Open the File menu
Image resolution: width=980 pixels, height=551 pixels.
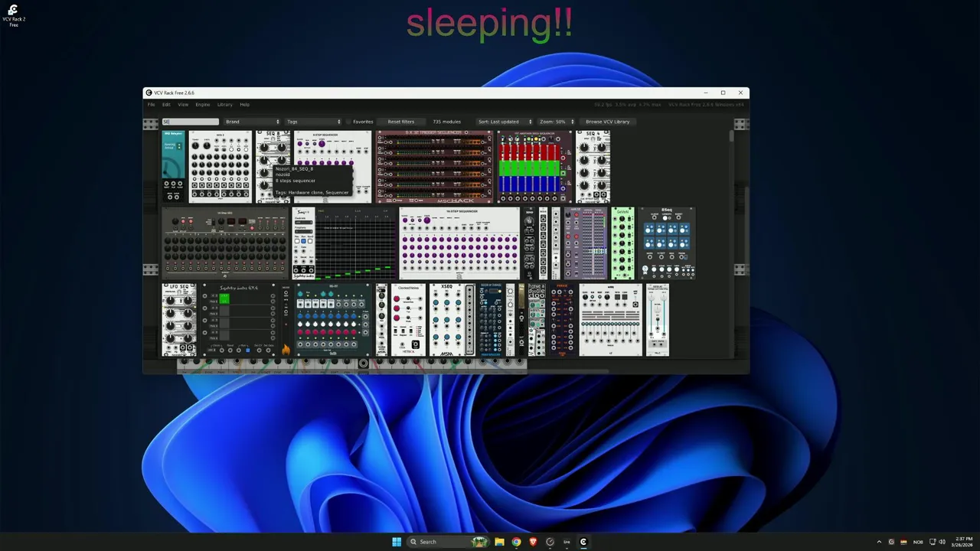pos(151,104)
